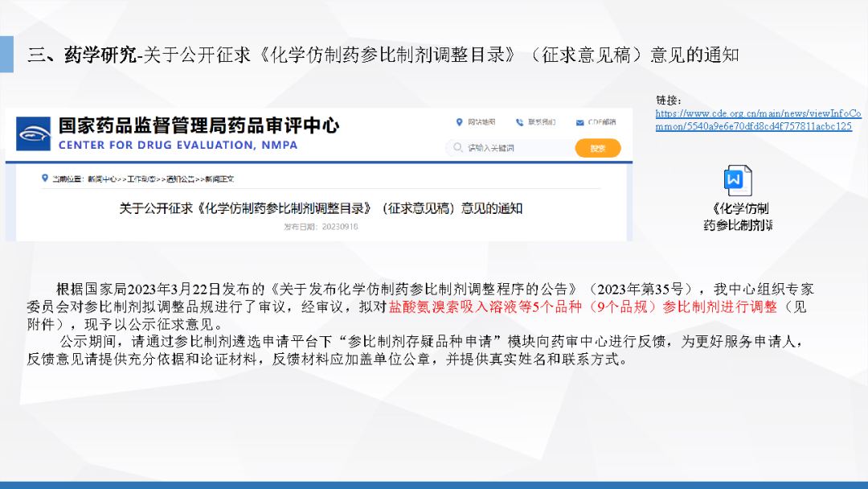The width and height of the screenshot is (868, 489).
Task: Click the 国家药品监督管理局药品审评中心 site title
Action: [199, 126]
